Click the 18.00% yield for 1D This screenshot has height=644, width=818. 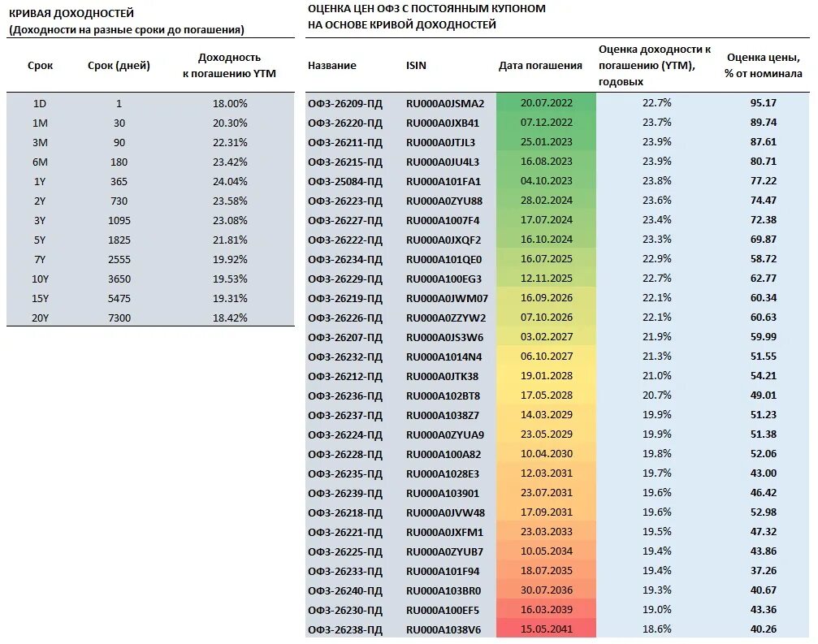click(230, 103)
